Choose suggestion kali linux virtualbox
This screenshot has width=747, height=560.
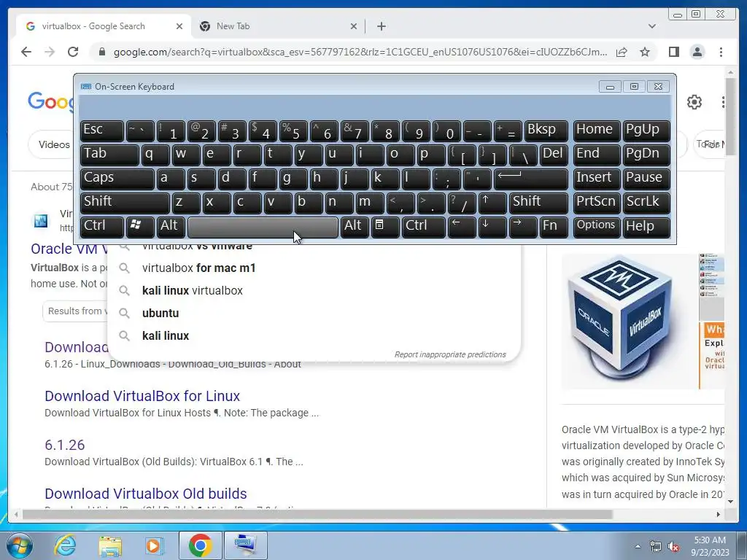pyautogui.click(x=314, y=290)
